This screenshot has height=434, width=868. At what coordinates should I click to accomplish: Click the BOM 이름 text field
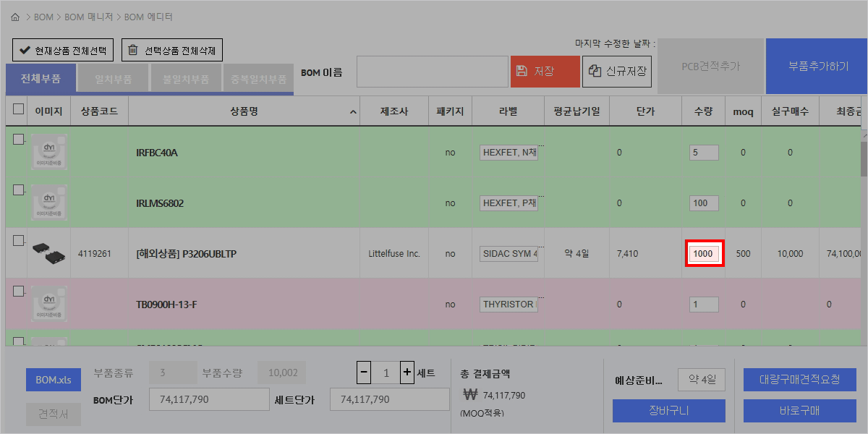[x=432, y=72]
